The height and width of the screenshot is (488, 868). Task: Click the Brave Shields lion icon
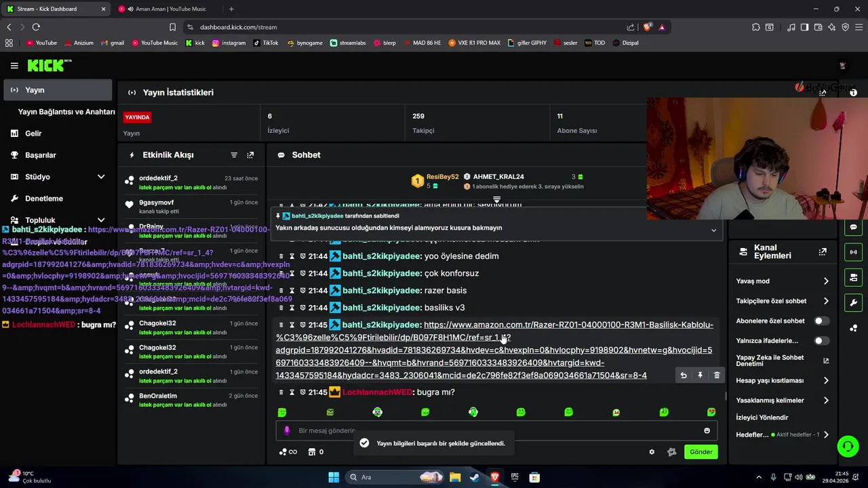pyautogui.click(x=648, y=27)
